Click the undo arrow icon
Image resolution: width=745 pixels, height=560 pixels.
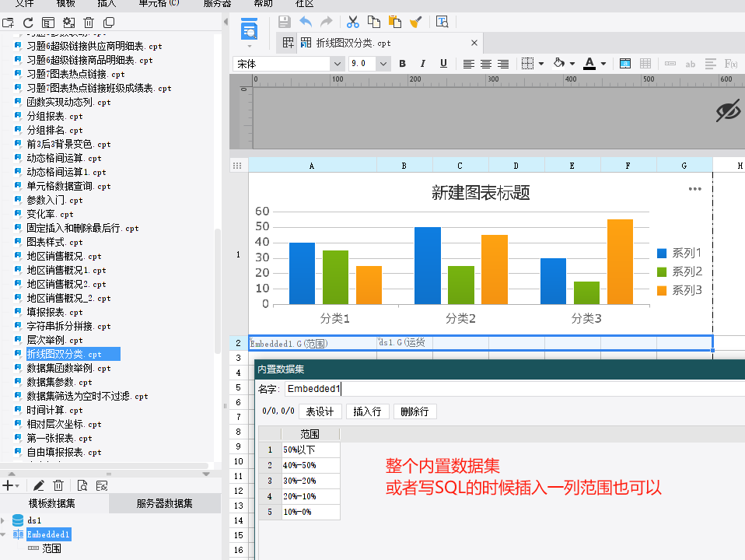(x=306, y=22)
